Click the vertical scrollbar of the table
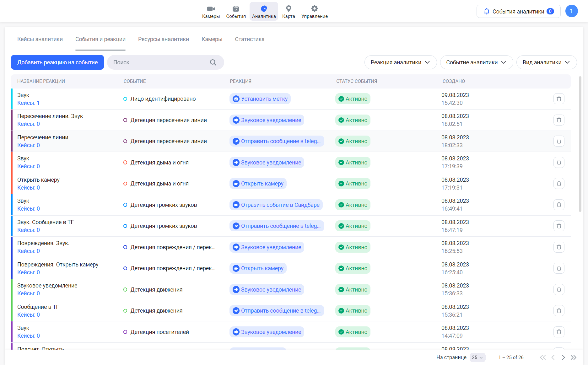The image size is (588, 365). pyautogui.click(x=580, y=144)
